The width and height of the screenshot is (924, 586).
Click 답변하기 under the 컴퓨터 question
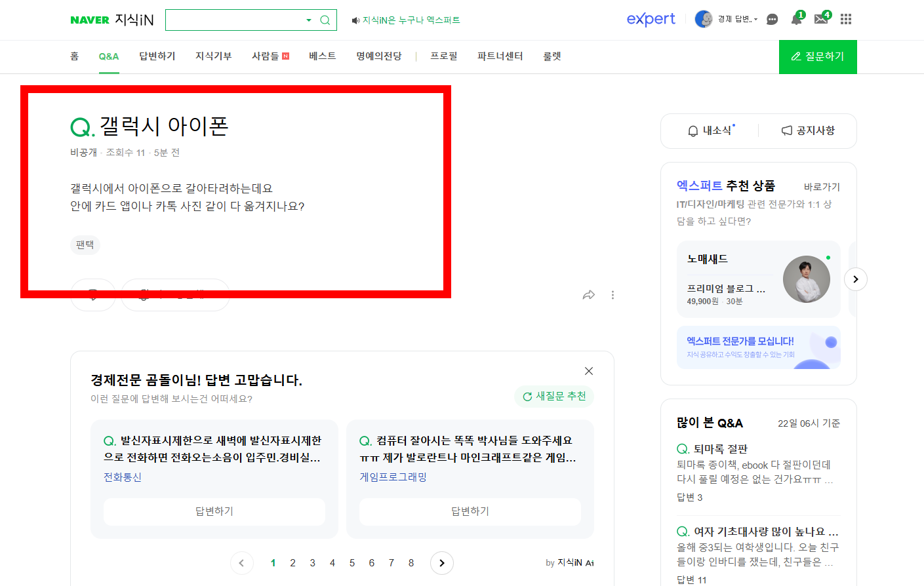470,511
